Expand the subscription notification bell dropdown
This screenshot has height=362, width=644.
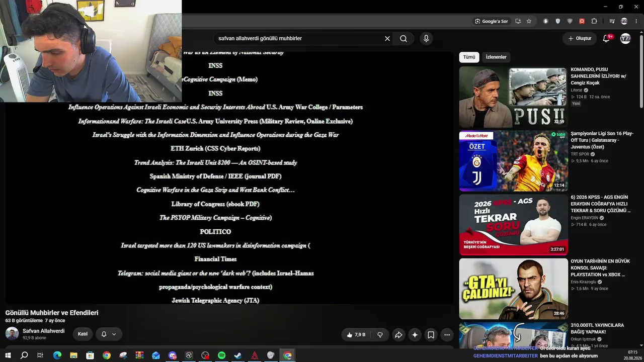pyautogui.click(x=109, y=334)
